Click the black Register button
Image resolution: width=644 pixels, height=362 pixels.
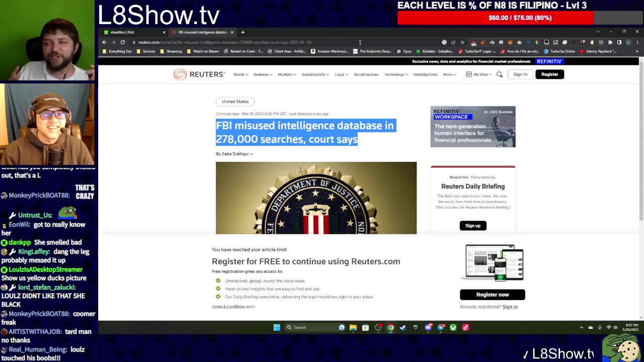click(549, 74)
